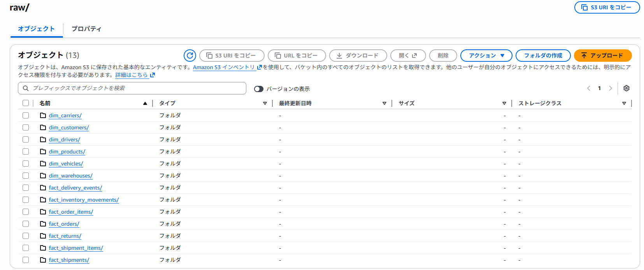Image resolution: width=644 pixels, height=270 pixels.
Task: Sort by 最終更新日時 column arrow
Action: [384, 103]
